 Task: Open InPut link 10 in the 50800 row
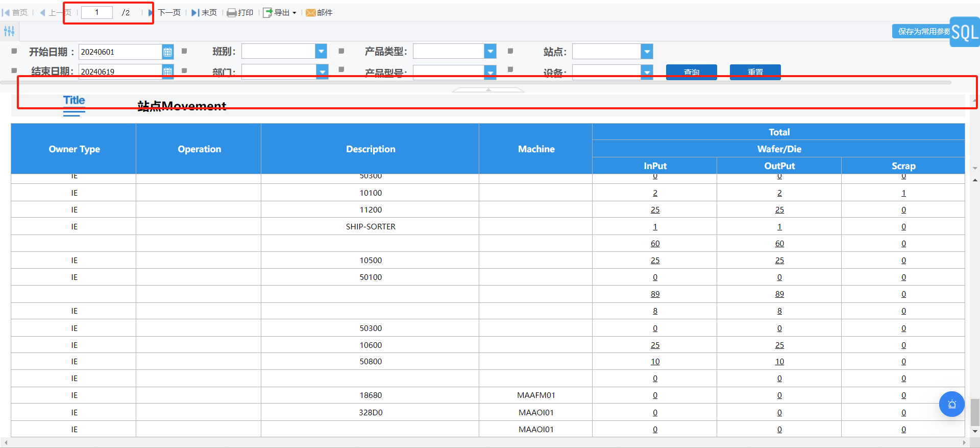[655, 362]
